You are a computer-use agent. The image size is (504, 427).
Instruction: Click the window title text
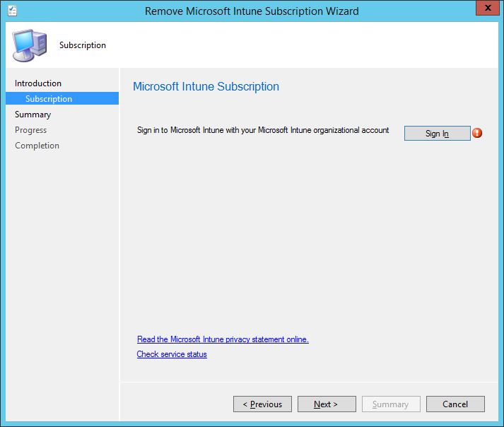[x=252, y=11]
